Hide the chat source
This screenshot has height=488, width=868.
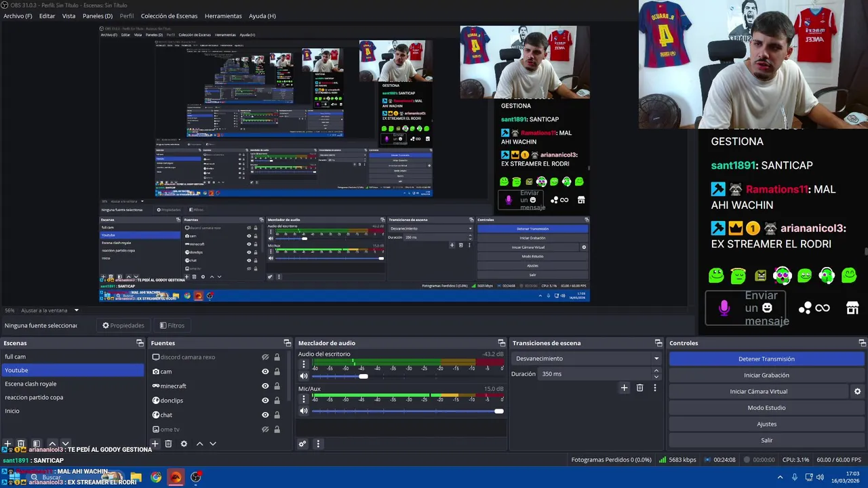265,415
